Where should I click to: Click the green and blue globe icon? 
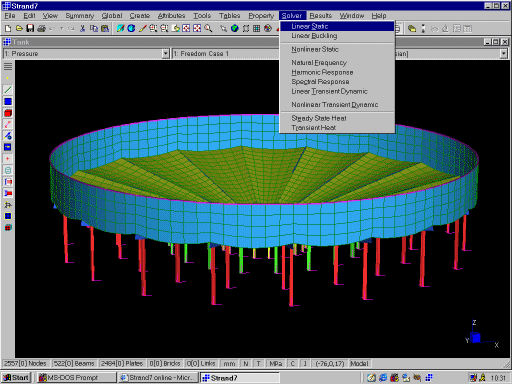pos(235,29)
